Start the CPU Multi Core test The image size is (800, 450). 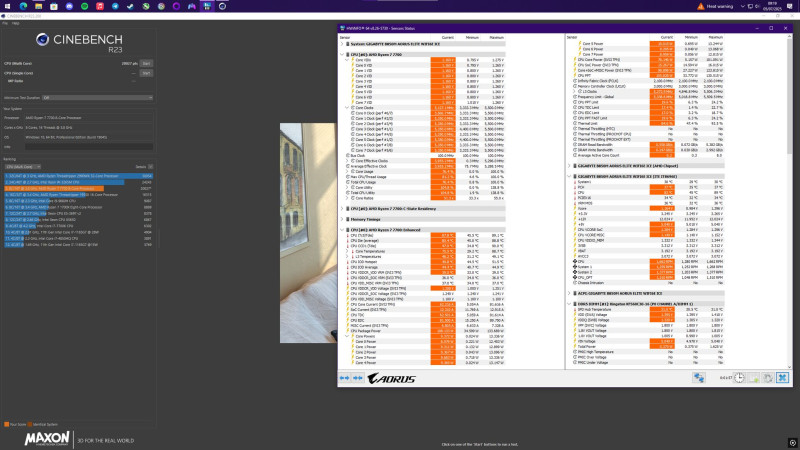(146, 63)
